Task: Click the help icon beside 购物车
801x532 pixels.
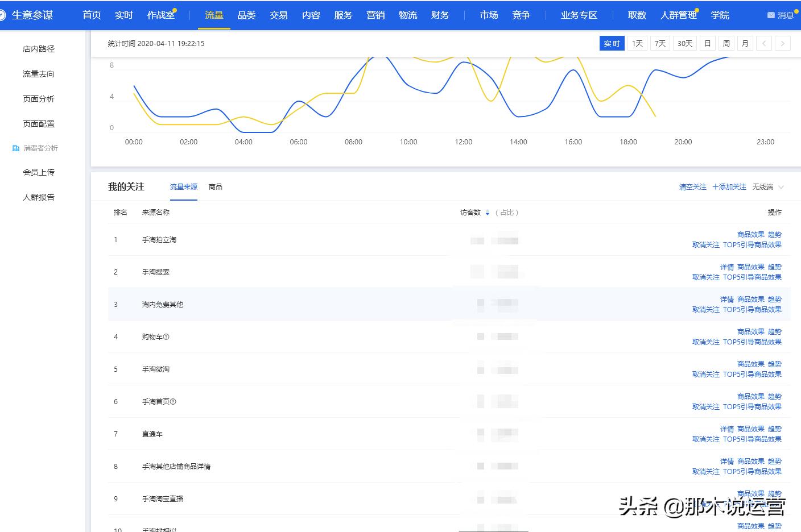Action: click(165, 336)
